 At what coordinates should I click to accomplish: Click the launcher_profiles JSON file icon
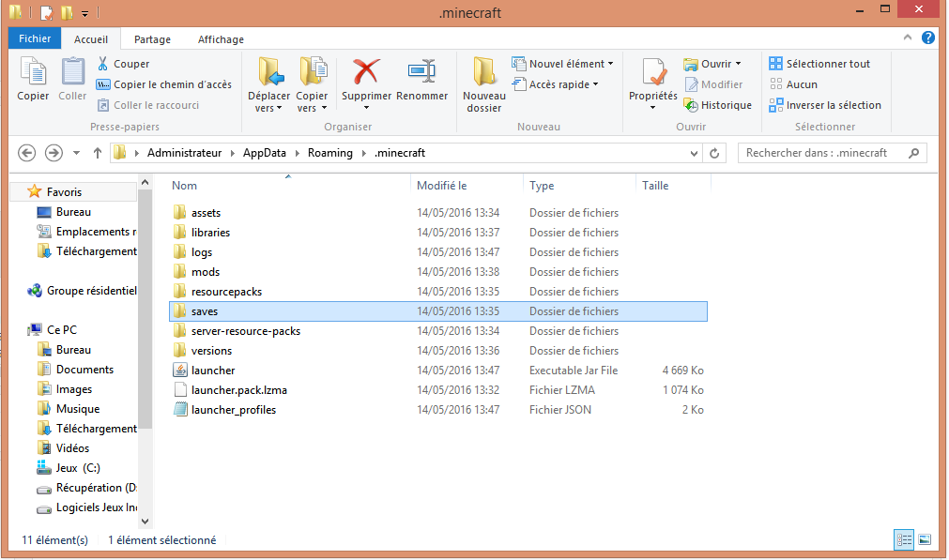tap(179, 409)
